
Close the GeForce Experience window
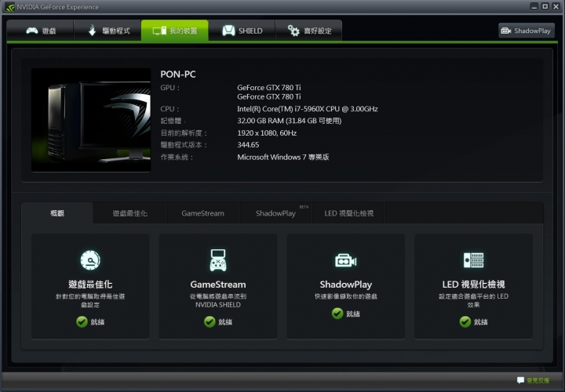point(556,6)
